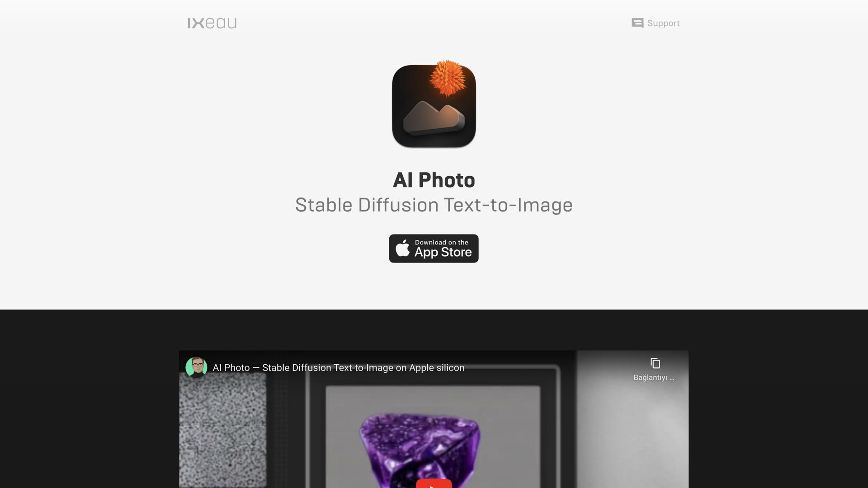868x488 pixels.
Task: Open the video title link on YouTube
Action: coord(338,368)
